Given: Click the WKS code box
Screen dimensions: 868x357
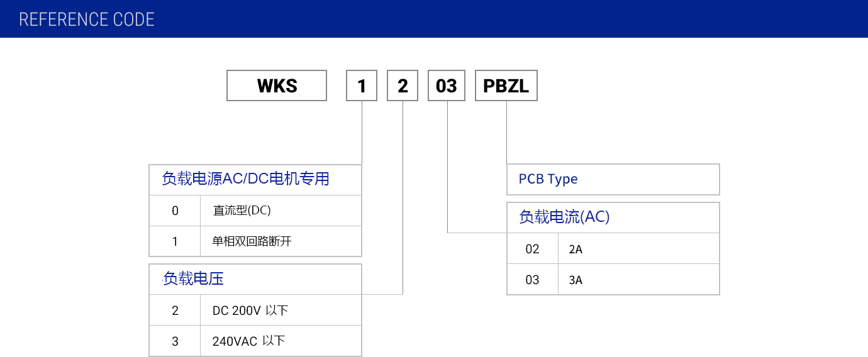Looking at the screenshot, I should point(277,85).
